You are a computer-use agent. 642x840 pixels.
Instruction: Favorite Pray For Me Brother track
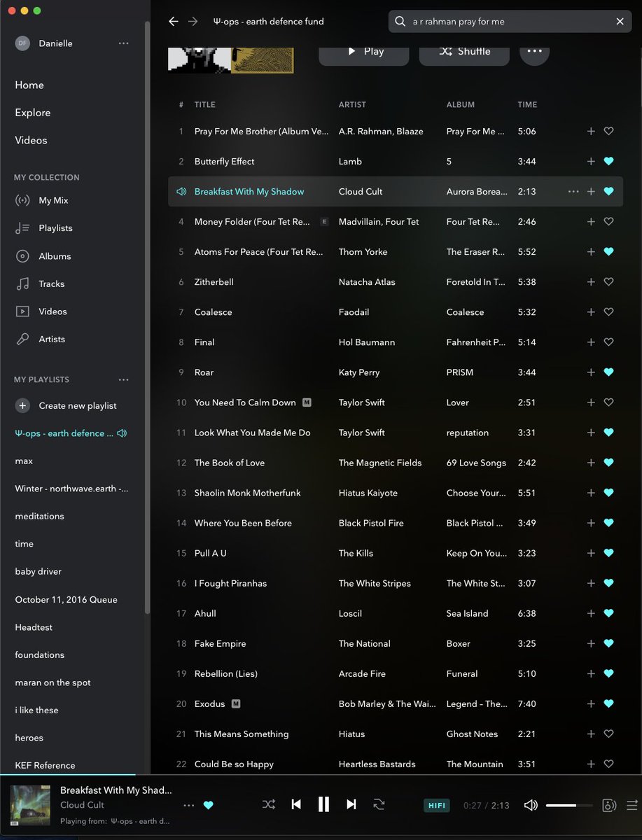(608, 132)
